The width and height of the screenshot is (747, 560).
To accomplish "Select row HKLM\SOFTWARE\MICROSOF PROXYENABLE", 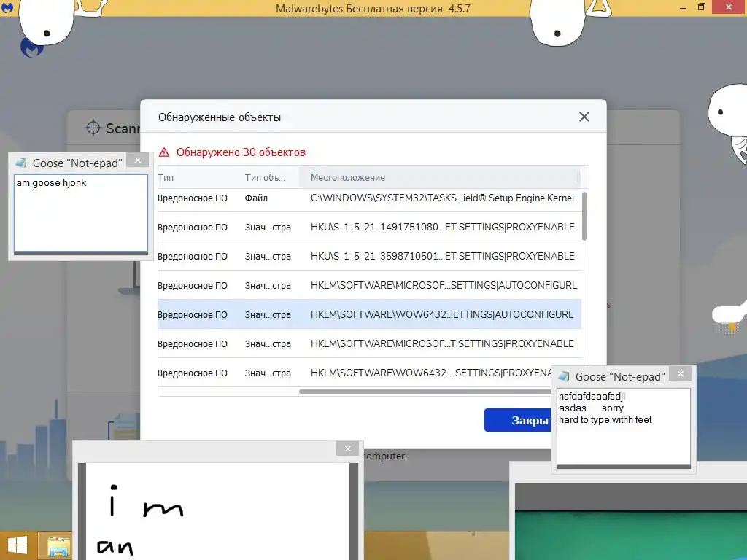I will (x=369, y=343).
